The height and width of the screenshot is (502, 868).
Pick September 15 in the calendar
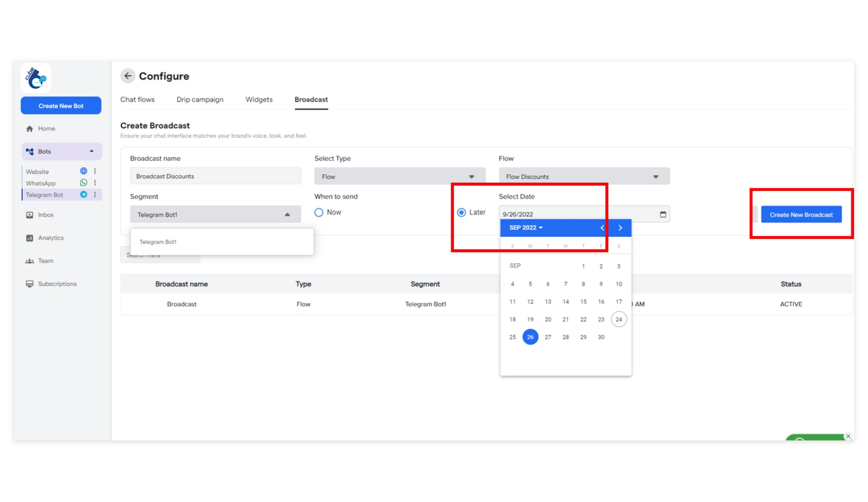(x=583, y=302)
